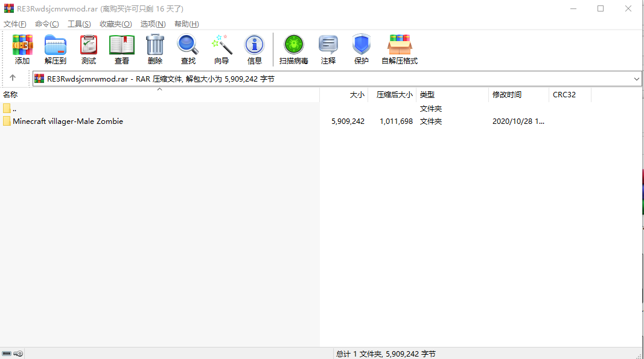Sort by Type (类型) column header
644x359 pixels.
tap(452, 94)
